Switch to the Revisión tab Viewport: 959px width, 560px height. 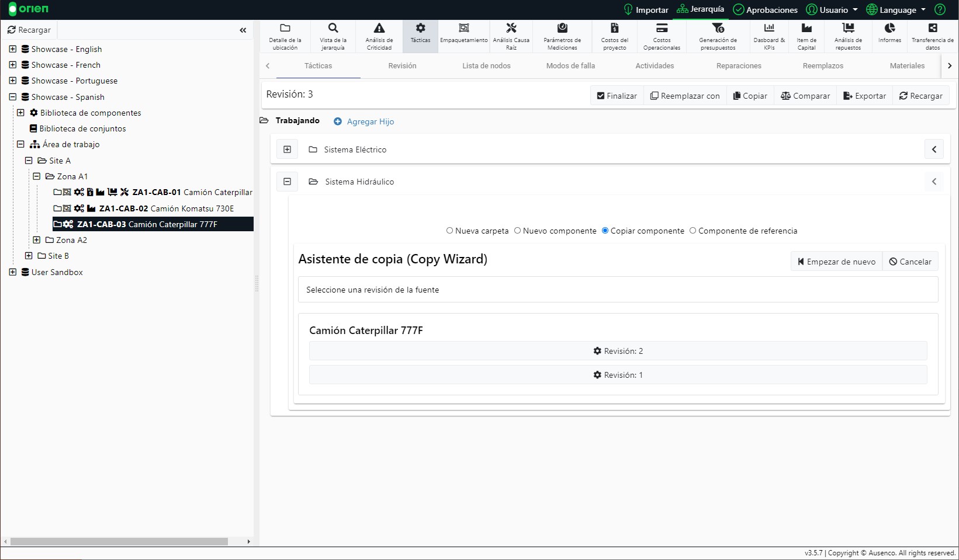tap(403, 66)
